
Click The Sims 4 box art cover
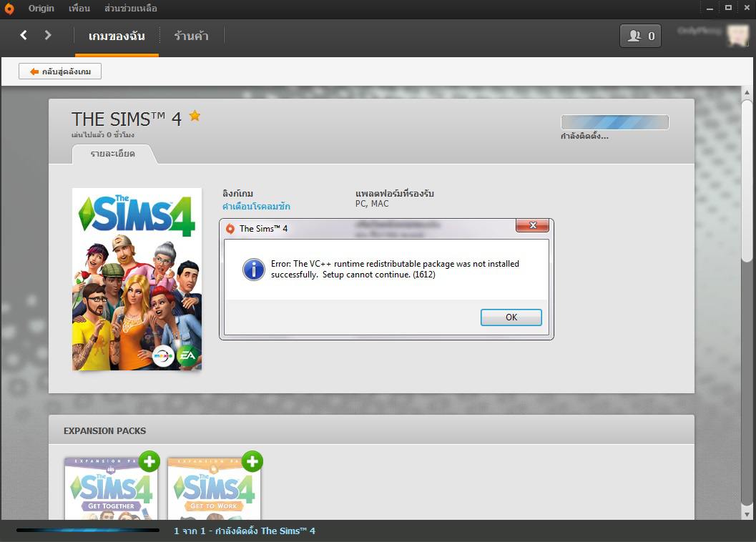point(137,279)
